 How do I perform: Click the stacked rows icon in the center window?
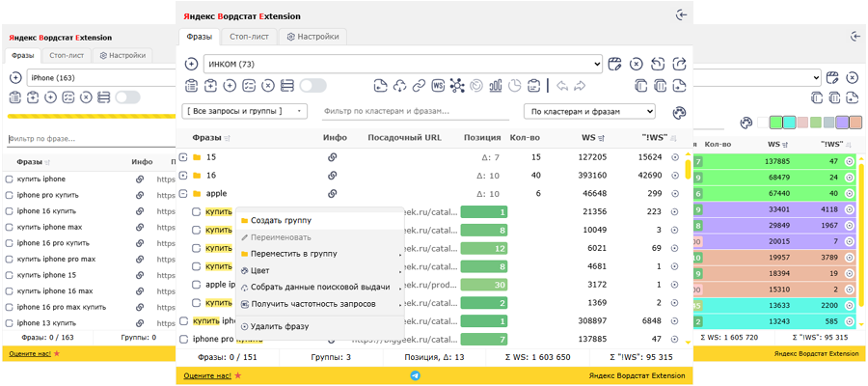[x=286, y=86]
